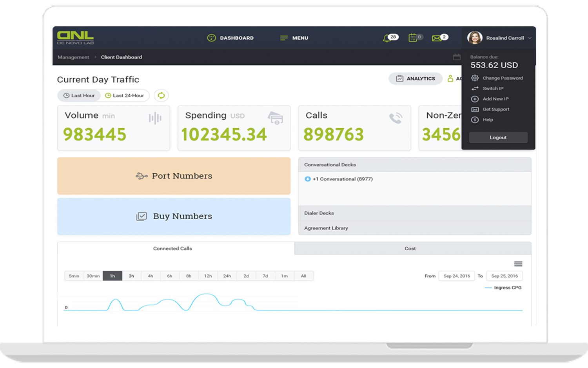
Task: Click the Volume value 983445
Action: tap(95, 135)
